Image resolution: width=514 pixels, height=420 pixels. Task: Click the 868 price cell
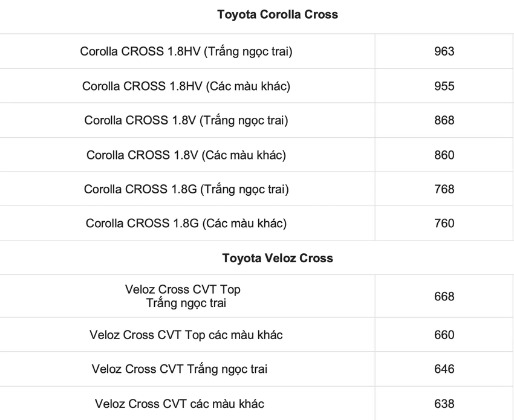[444, 120]
